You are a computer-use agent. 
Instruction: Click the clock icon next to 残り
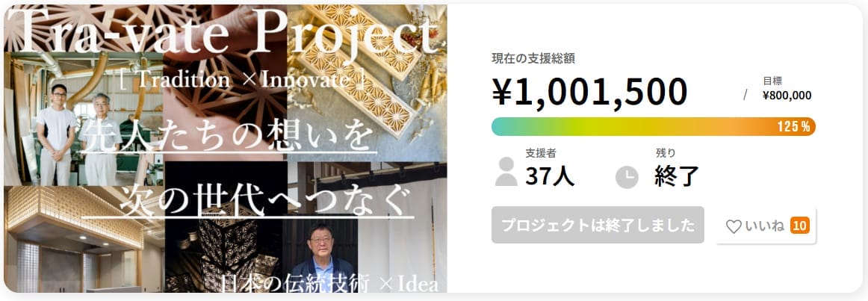[x=627, y=177]
